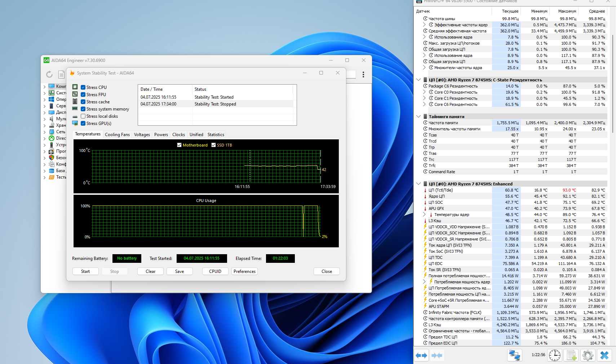Open the Statistics tab
This screenshot has width=616, height=364.
point(216,135)
